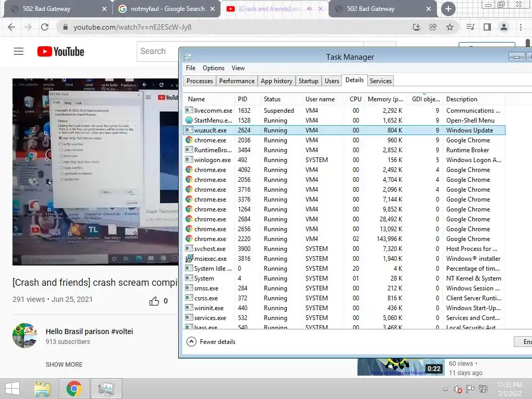The height and width of the screenshot is (399, 532).
Task: Select chrome.exe with PID 2220
Action: (344, 239)
